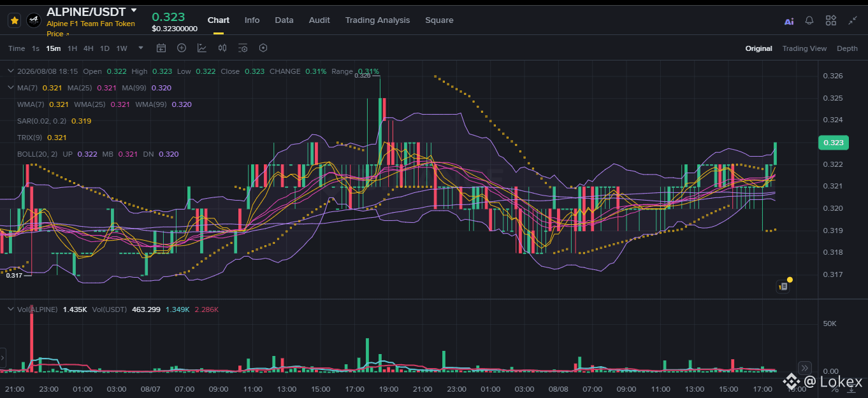Image resolution: width=868 pixels, height=398 pixels.
Task: Open the layout widgets grid icon
Action: click(831, 20)
